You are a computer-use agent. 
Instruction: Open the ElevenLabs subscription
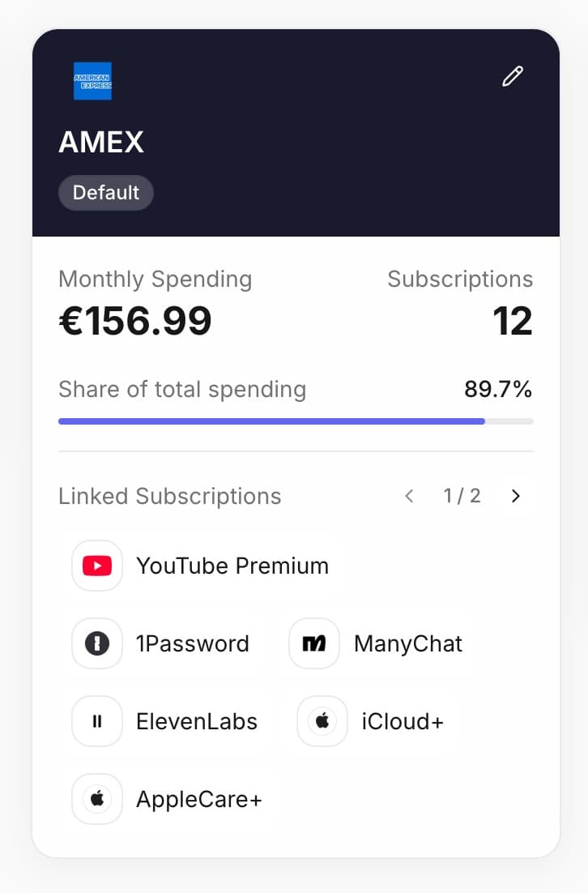196,721
